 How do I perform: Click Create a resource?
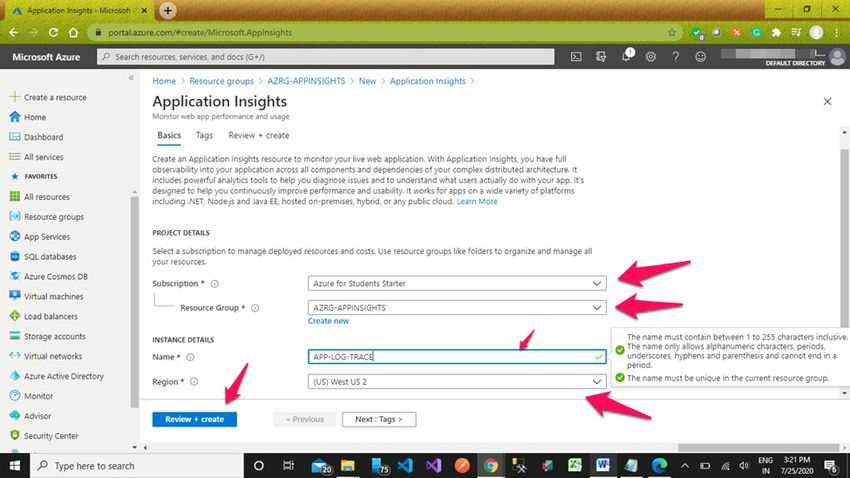[x=48, y=97]
